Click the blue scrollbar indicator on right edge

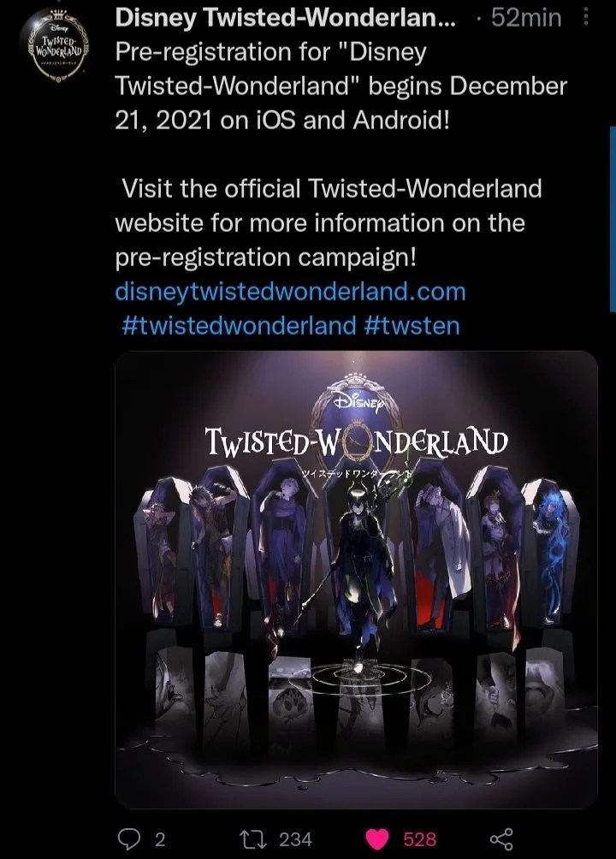click(613, 219)
